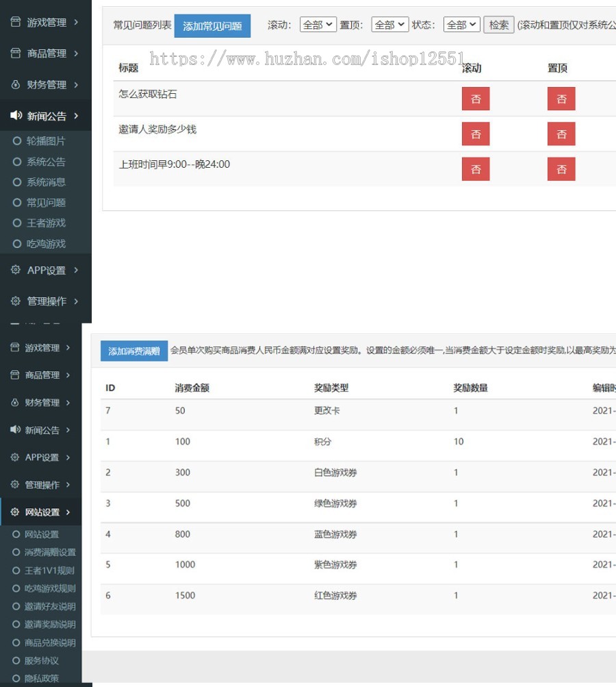This screenshot has width=616, height=687.
Task: Expand the APP设置 chevron in the lower sidebar
Action: (68, 457)
